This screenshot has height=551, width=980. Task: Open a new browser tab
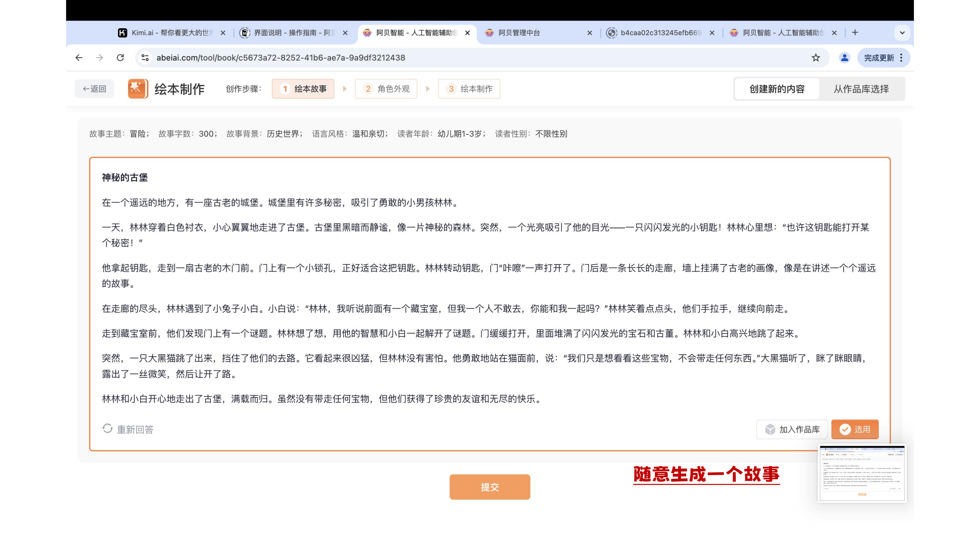(x=855, y=33)
